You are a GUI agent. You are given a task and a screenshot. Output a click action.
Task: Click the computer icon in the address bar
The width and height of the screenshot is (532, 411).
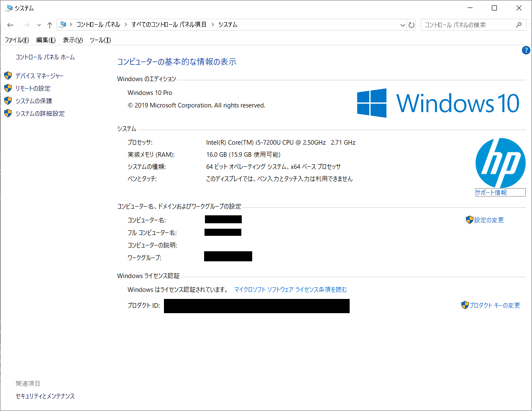[63, 25]
